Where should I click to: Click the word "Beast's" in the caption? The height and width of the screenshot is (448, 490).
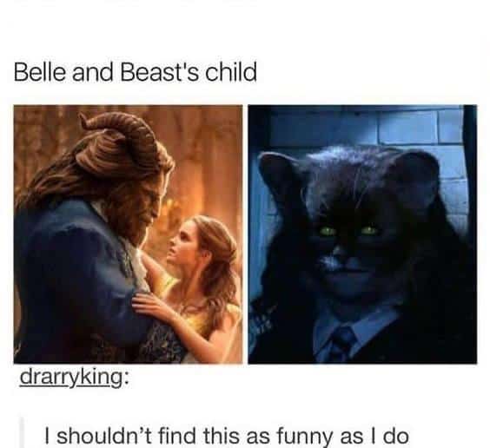pyautogui.click(x=159, y=71)
